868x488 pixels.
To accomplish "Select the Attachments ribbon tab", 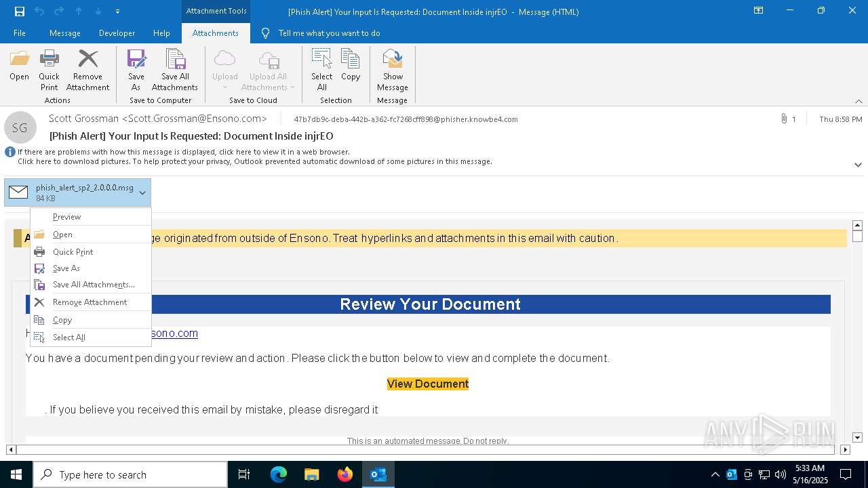I will click(x=216, y=33).
